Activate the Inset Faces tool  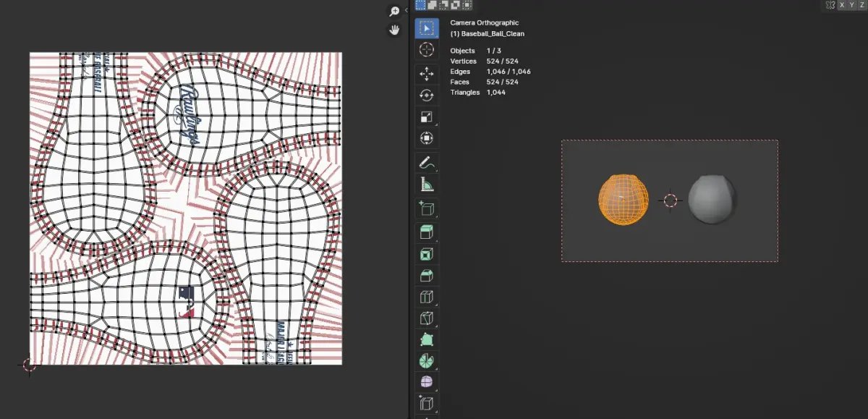pos(426,254)
